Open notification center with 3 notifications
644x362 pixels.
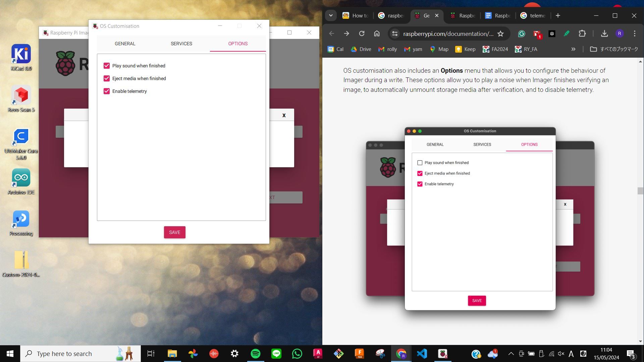pyautogui.click(x=631, y=354)
